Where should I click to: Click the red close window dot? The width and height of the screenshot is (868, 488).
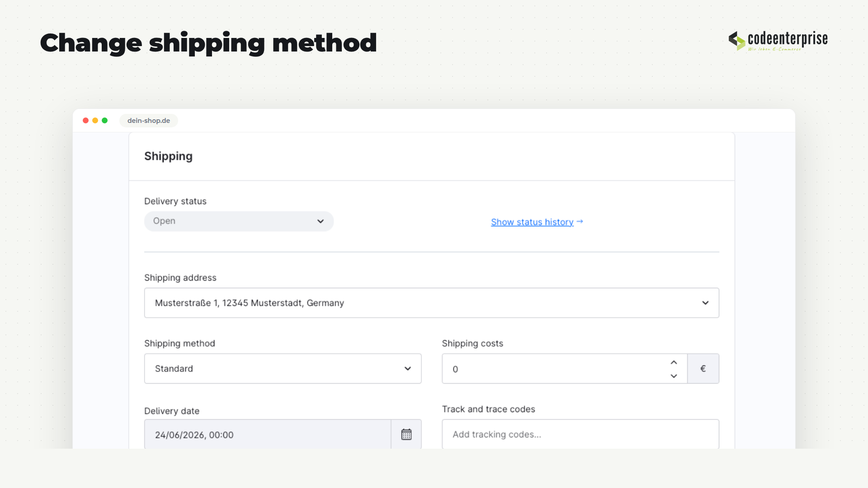85,121
